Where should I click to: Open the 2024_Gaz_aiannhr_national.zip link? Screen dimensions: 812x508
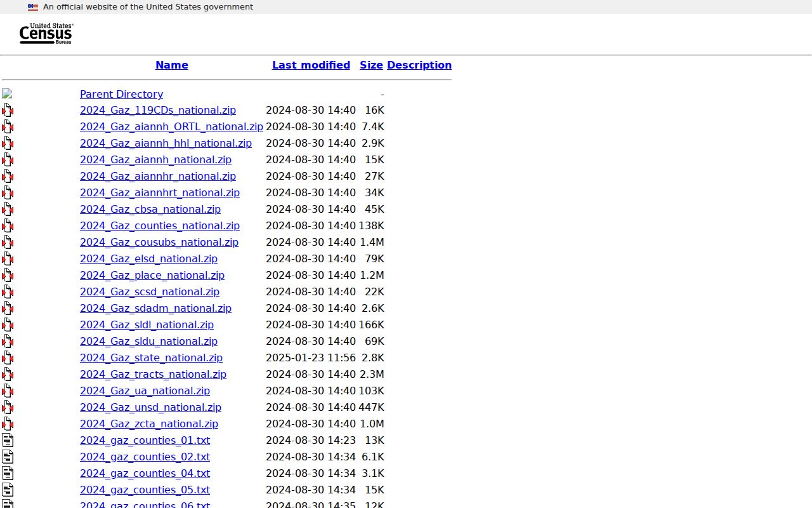tap(158, 177)
